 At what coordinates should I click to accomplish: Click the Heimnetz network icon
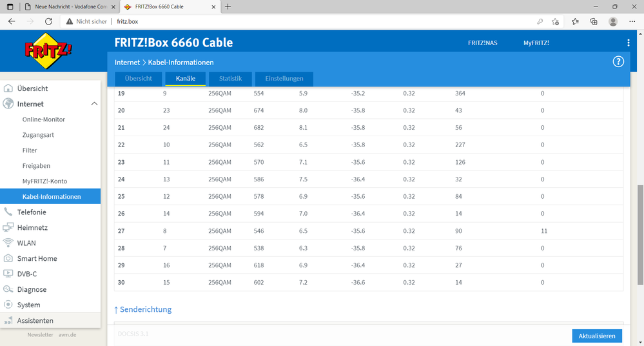8,227
